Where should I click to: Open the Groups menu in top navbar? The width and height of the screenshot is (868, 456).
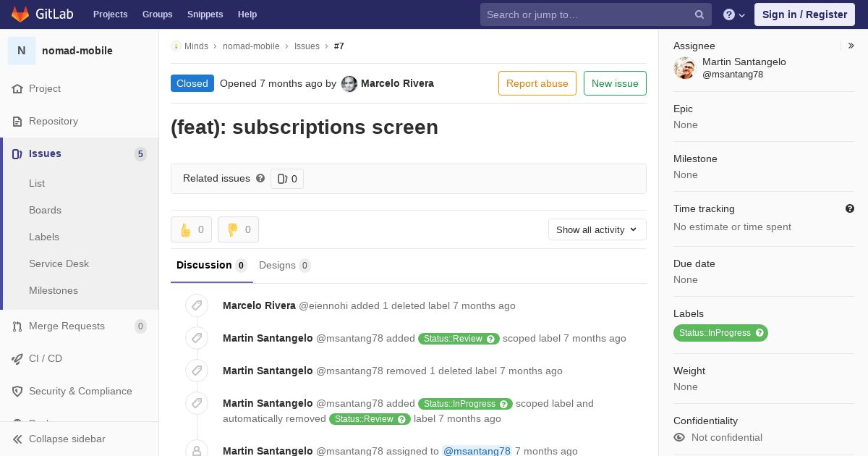(x=158, y=14)
